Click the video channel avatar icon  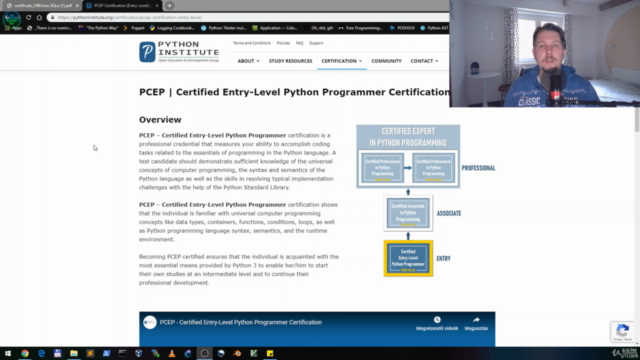(x=150, y=322)
